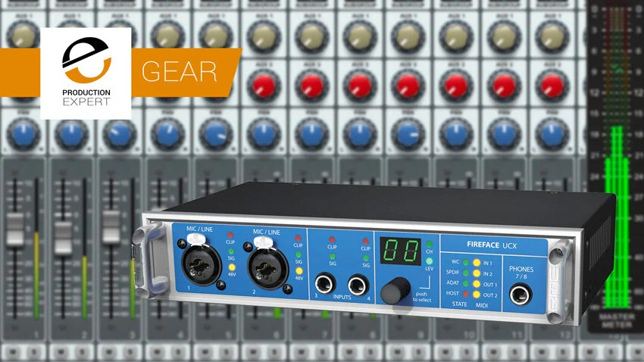Click the CLIP LED above input 4
644x362 pixels.
pyautogui.click(x=365, y=241)
